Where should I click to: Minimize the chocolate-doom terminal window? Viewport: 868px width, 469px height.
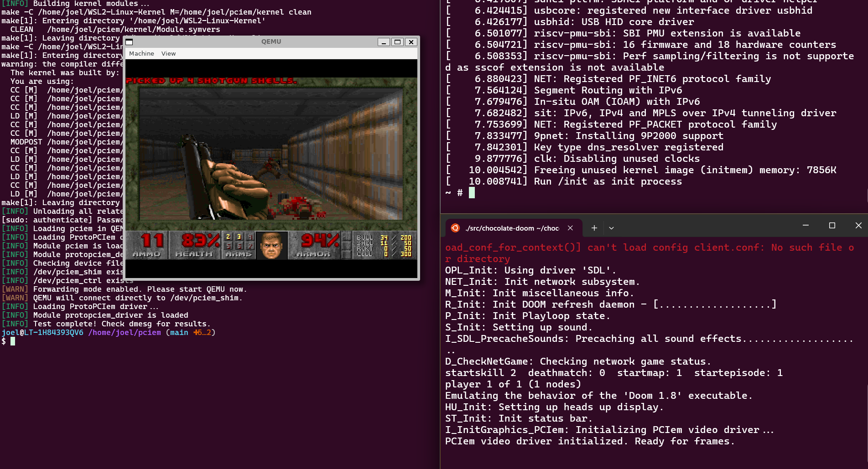(x=806, y=225)
